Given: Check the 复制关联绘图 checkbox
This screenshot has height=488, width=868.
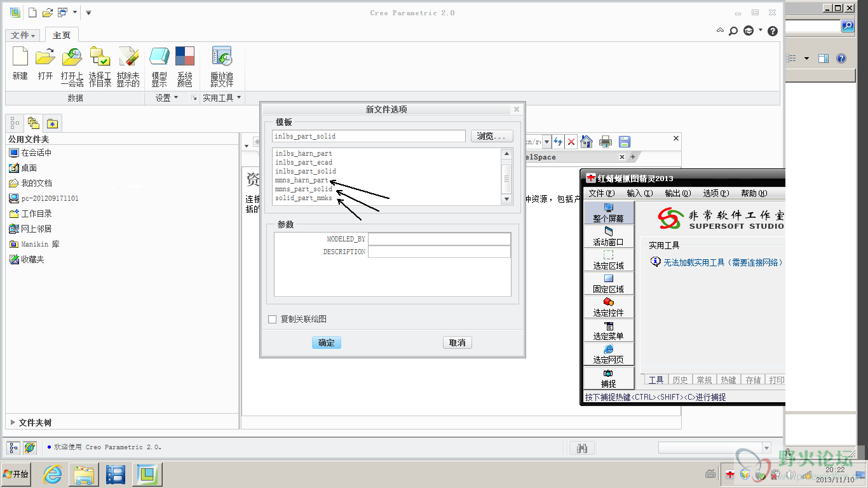Looking at the screenshot, I should (x=273, y=319).
